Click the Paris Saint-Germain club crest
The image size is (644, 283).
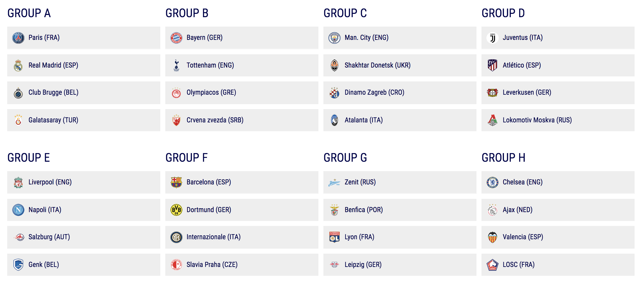(18, 38)
